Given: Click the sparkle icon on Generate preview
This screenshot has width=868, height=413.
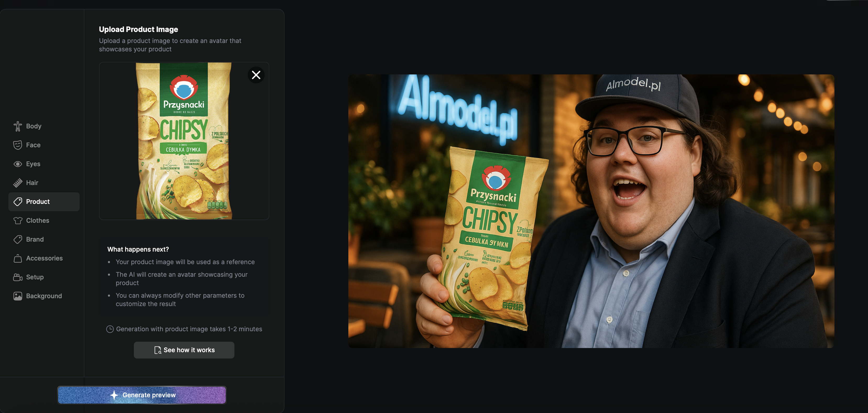Looking at the screenshot, I should click(x=114, y=395).
